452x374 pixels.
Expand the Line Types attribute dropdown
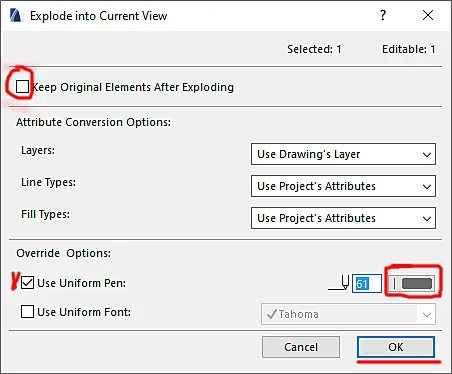343,186
